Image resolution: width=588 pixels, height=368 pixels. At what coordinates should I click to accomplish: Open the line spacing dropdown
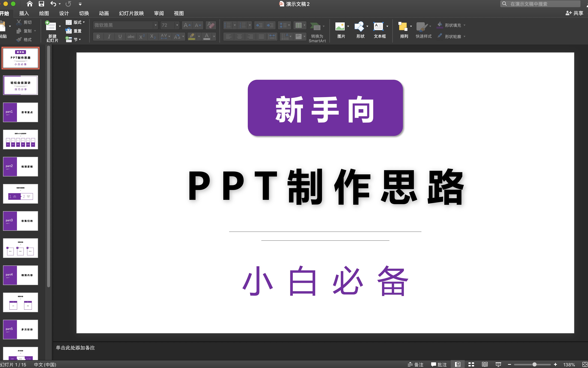[285, 25]
